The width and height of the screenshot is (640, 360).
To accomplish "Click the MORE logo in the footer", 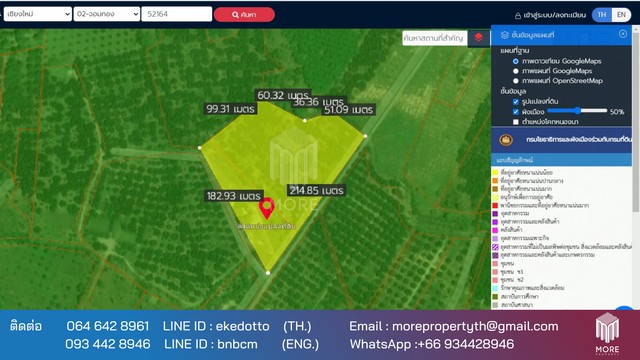I will point(607,333).
